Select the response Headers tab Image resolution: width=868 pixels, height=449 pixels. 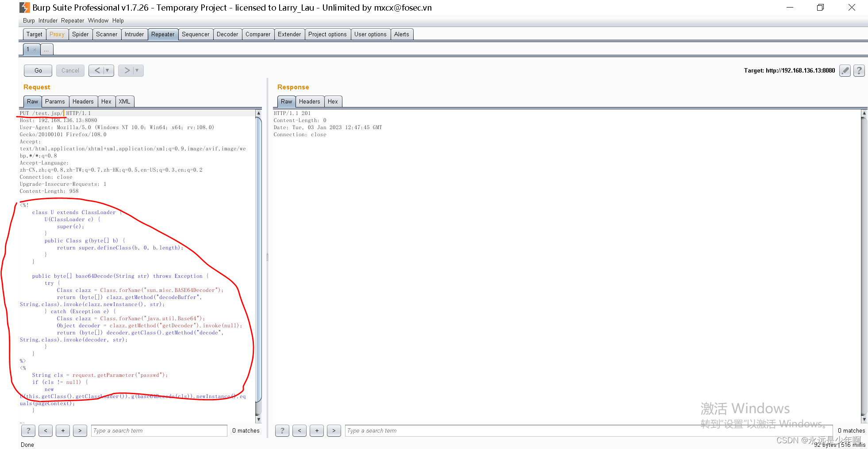click(309, 101)
